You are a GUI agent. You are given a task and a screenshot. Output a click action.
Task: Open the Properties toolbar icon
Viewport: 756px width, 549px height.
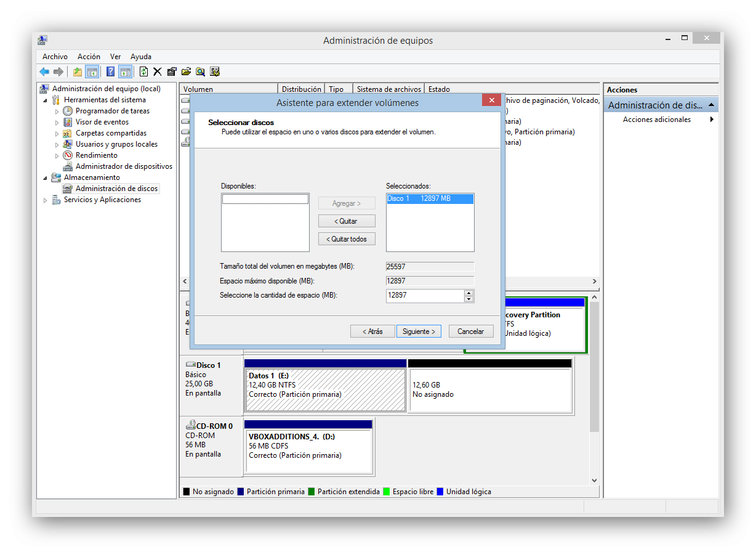click(172, 71)
